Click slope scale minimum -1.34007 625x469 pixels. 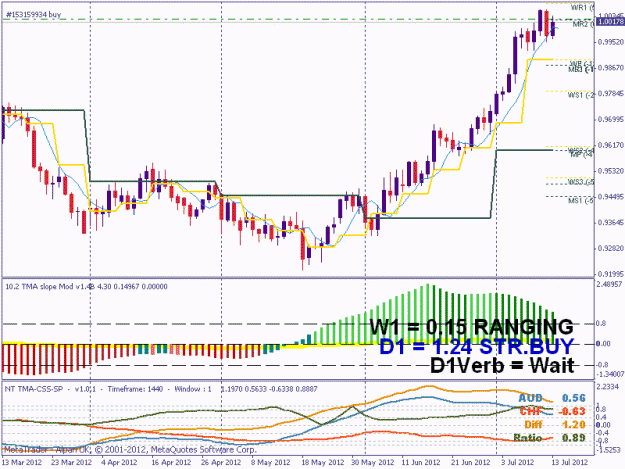pos(610,374)
